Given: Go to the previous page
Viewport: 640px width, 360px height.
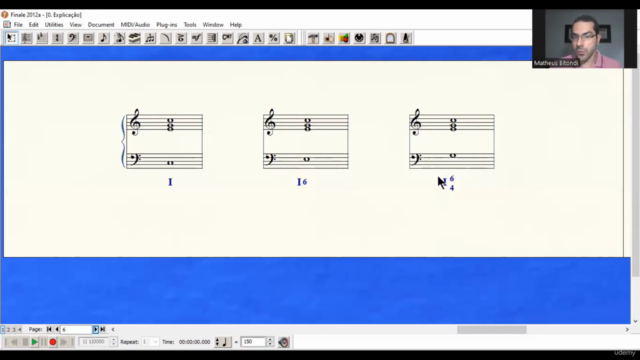Looking at the screenshot, I should click(x=57, y=329).
